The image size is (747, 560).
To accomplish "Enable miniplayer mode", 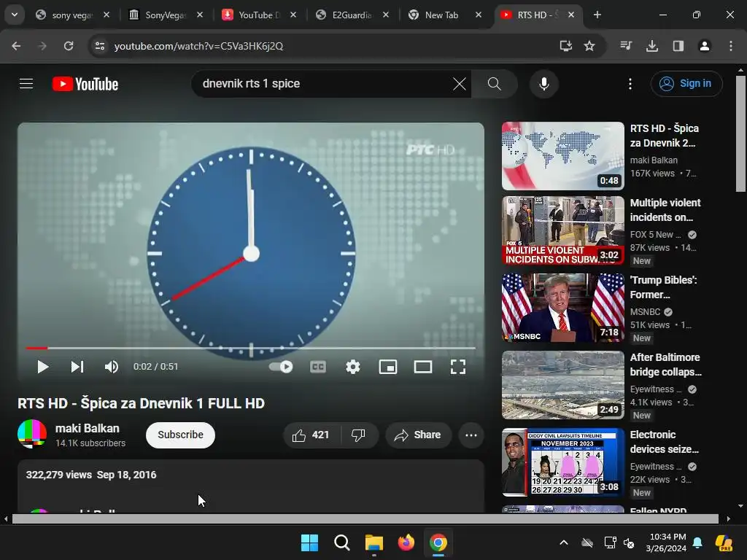I will click(388, 367).
